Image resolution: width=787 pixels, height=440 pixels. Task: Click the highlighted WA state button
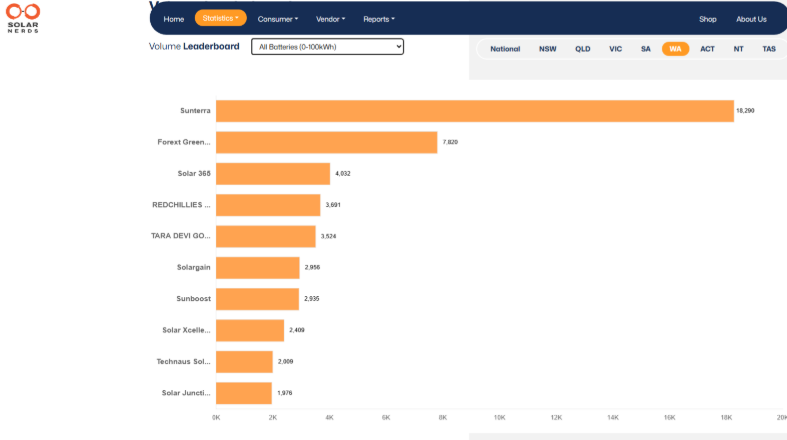coord(676,49)
